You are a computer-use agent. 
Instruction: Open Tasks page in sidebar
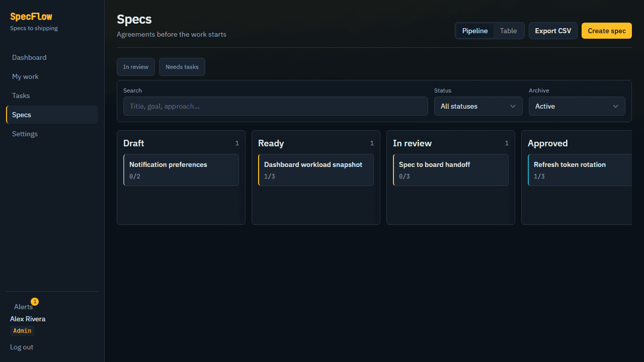pyautogui.click(x=52, y=96)
